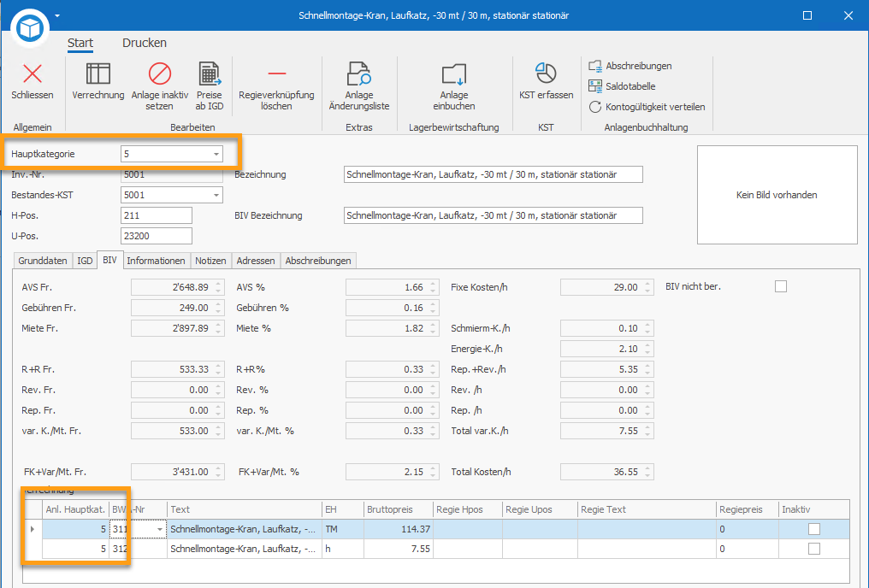Click the Schliessen red X icon
The height and width of the screenshot is (588, 869).
(33, 73)
